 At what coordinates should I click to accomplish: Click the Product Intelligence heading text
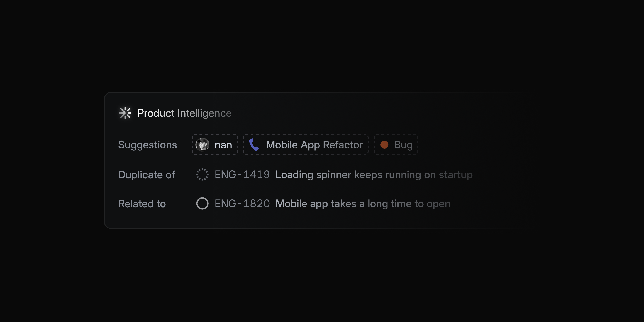tap(184, 113)
